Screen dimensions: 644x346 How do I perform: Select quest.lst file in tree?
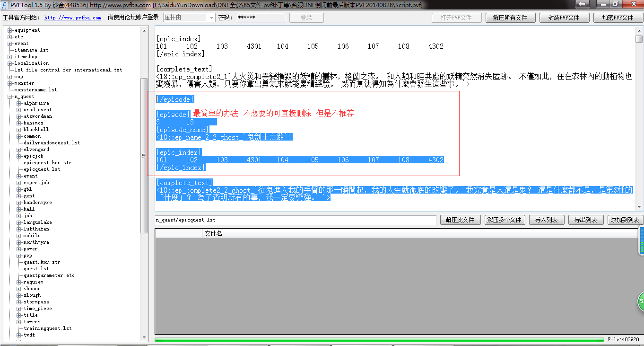click(36, 269)
